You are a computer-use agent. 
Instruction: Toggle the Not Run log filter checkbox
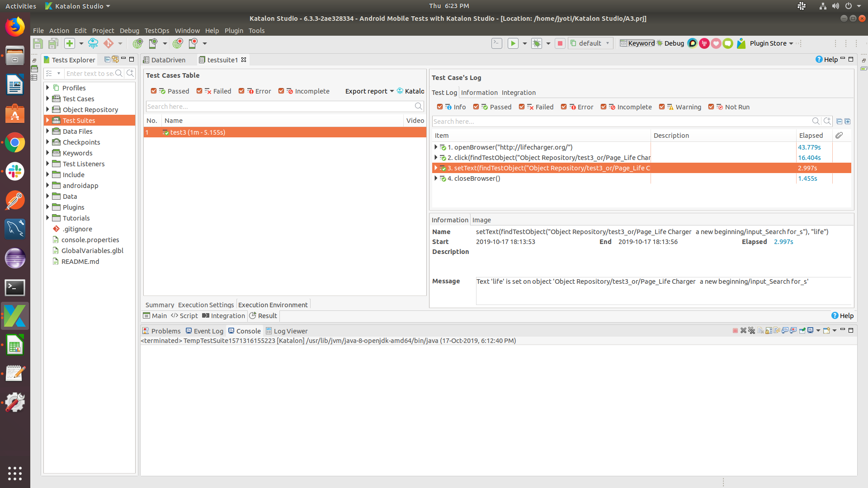(x=711, y=107)
